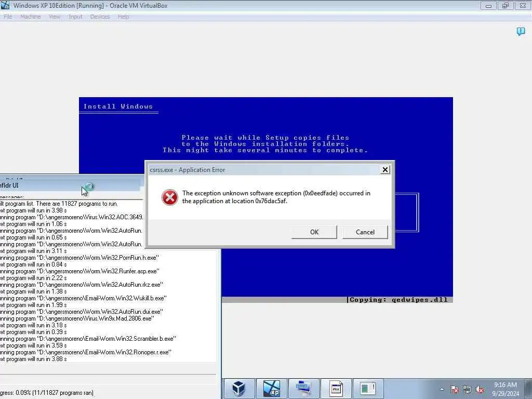
Task: Click 'Copying: qedwipes.dll' status text
Action: pos(398,300)
